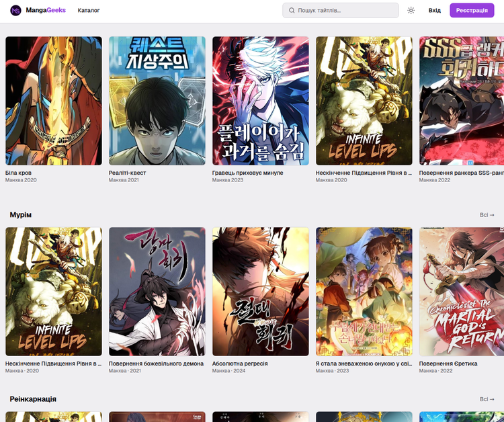Click the Реаліті-квест title text
504x422 pixels.
[127, 173]
